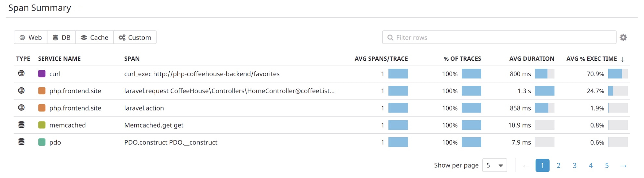The height and width of the screenshot is (178, 644).
Task: Click the database icon in memcached row
Action: (x=21, y=125)
